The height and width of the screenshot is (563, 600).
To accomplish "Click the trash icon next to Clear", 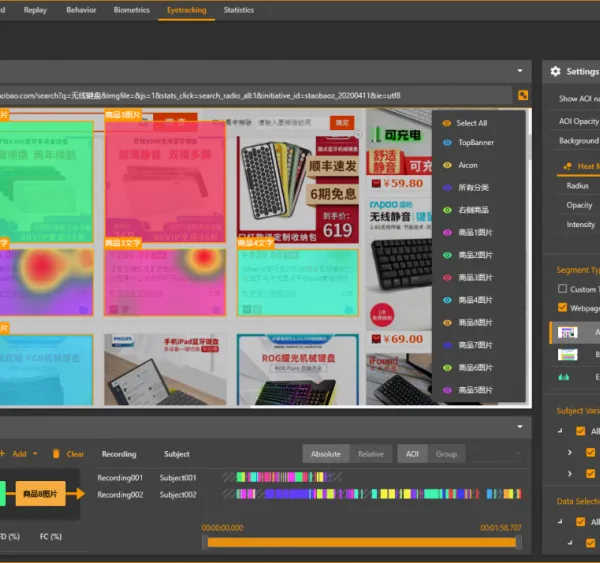I will click(x=56, y=454).
